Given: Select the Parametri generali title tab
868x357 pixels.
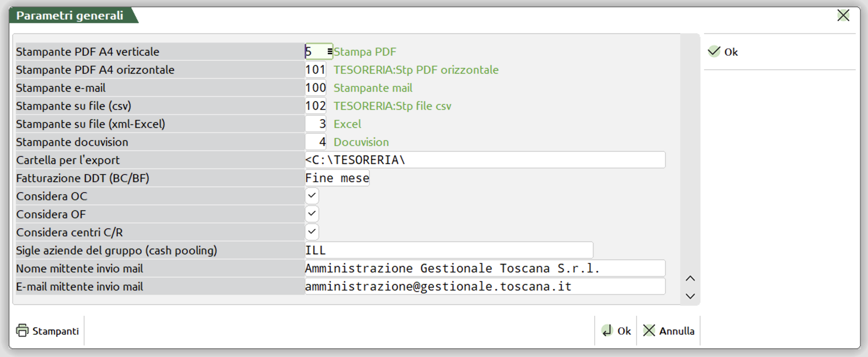Looking at the screenshot, I should click(x=70, y=16).
